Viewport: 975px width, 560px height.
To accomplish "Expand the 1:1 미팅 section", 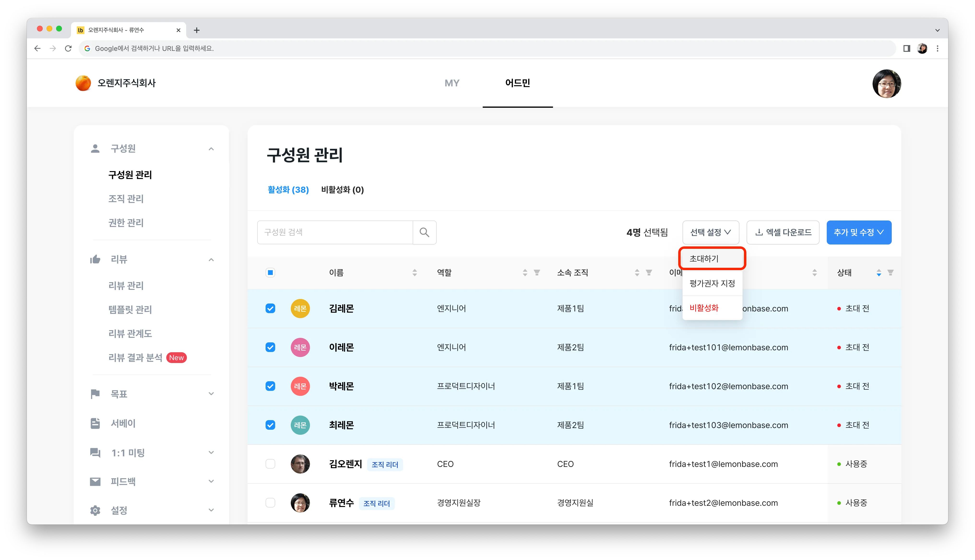I will pos(211,452).
